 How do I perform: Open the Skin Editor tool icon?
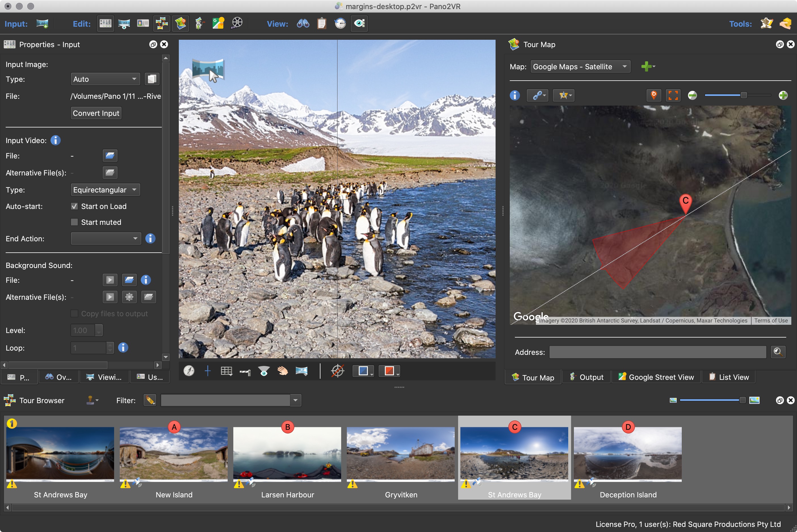point(766,23)
